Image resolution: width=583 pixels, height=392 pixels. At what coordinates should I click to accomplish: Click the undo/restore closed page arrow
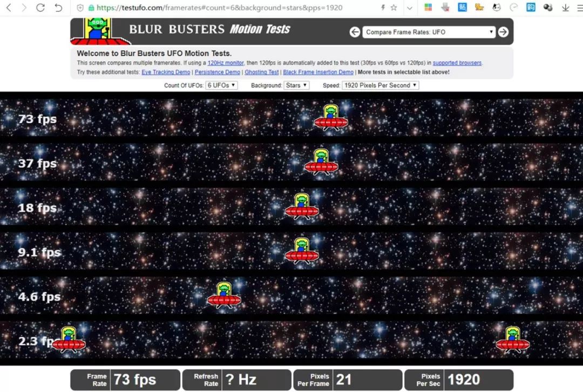pyautogui.click(x=58, y=8)
